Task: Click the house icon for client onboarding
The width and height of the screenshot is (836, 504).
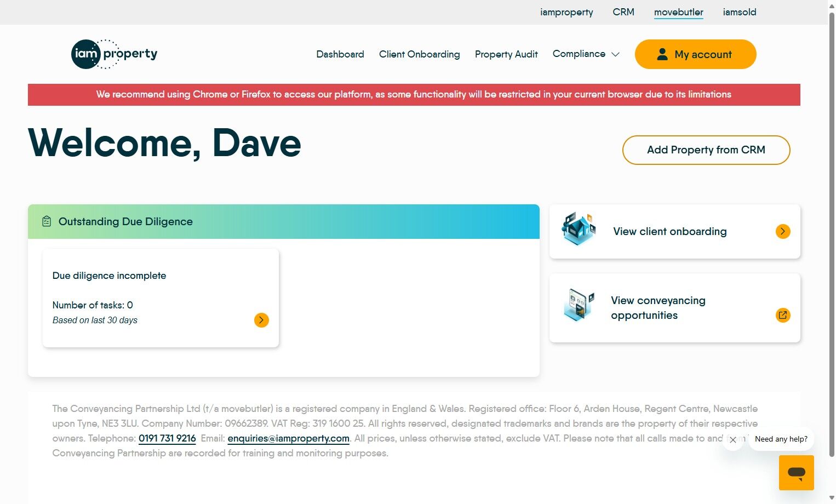Action: click(579, 229)
